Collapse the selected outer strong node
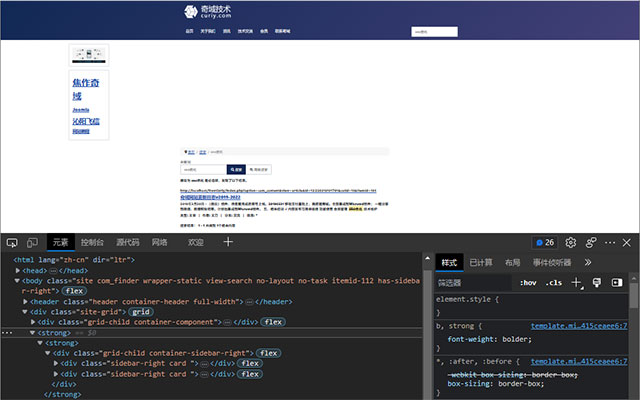 point(33,333)
